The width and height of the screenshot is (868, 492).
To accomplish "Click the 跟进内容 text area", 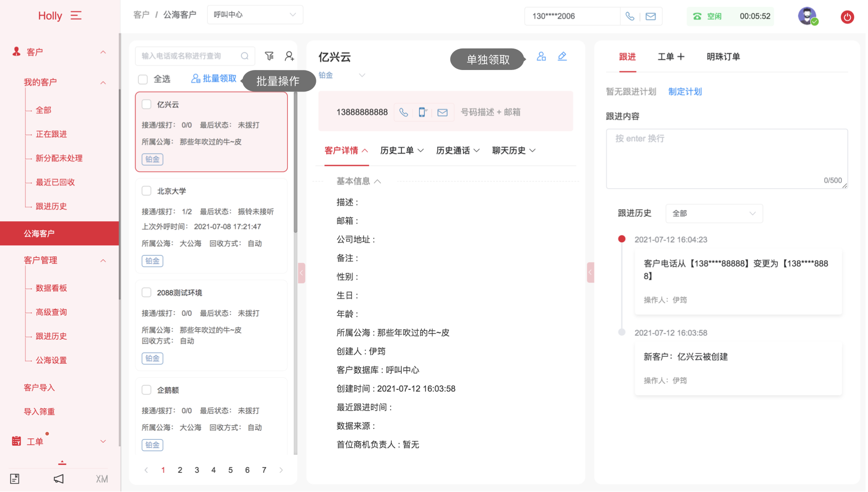I will (x=726, y=159).
